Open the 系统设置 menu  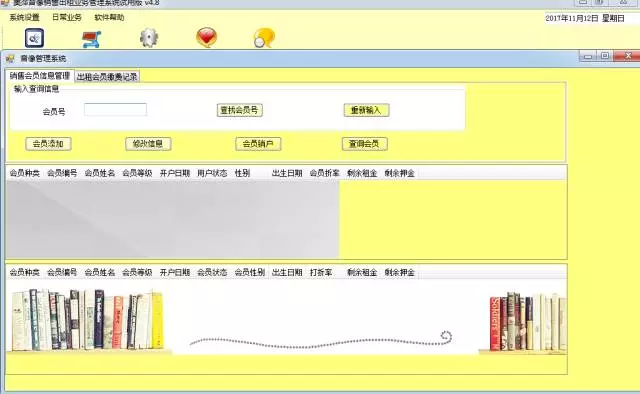point(24,18)
